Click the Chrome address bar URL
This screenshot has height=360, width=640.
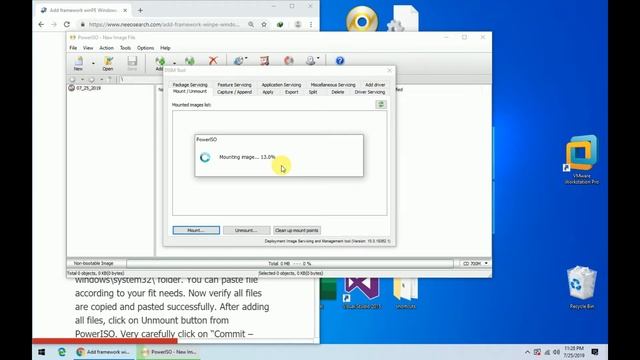pyautogui.click(x=164, y=24)
